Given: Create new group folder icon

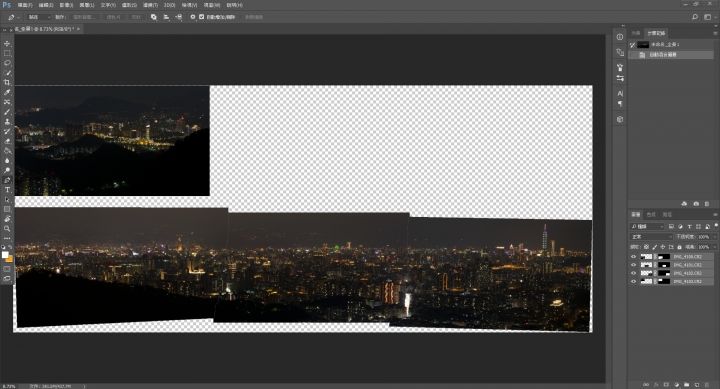Looking at the screenshot, I should click(x=686, y=384).
